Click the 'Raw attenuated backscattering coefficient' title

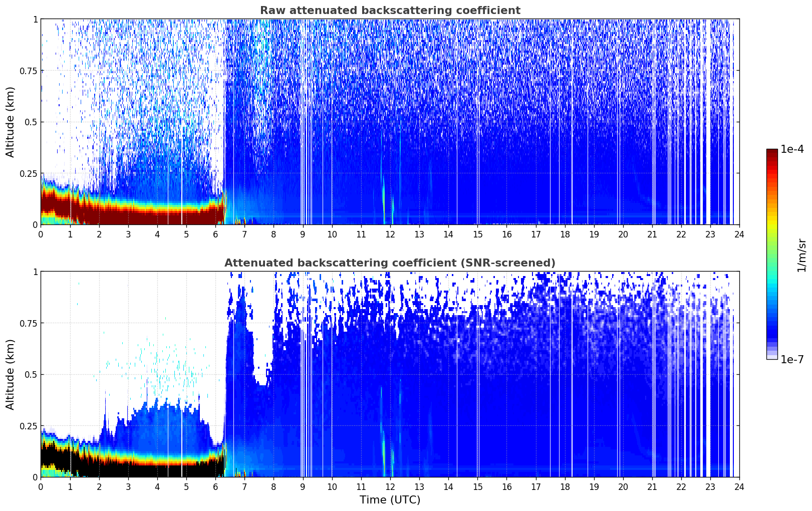(x=390, y=11)
